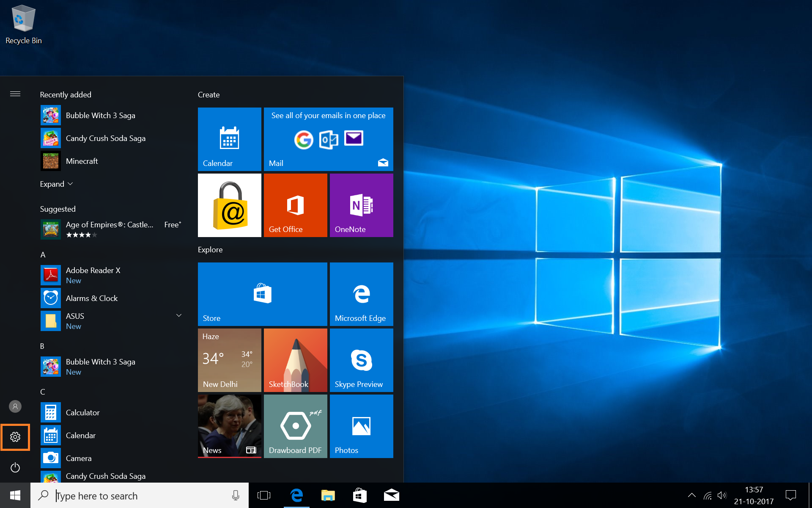This screenshot has width=812, height=508.
Task: Open the Skype Preview tile
Action: [x=362, y=360]
